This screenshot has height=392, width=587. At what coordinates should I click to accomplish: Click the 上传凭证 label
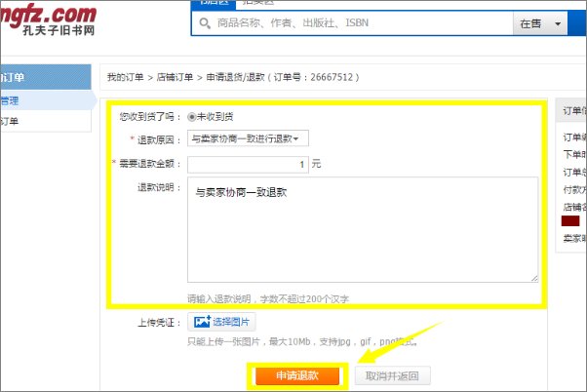pos(159,323)
